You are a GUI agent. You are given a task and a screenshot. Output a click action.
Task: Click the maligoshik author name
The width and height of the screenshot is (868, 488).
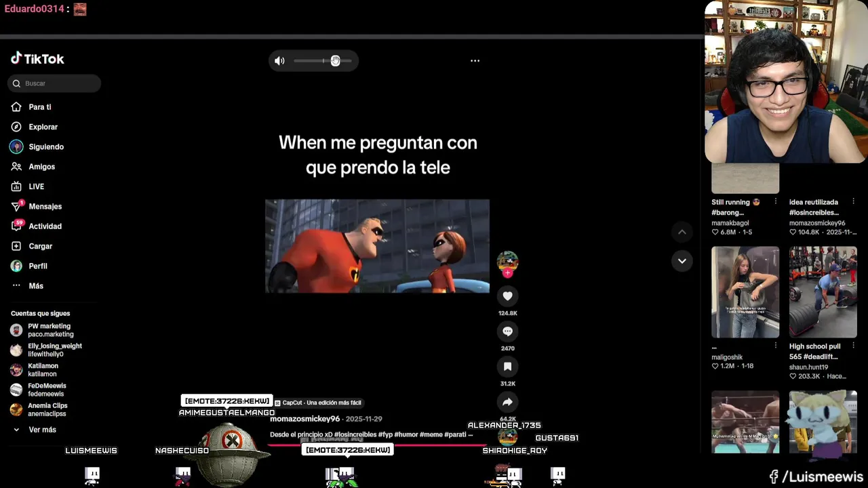tap(727, 357)
